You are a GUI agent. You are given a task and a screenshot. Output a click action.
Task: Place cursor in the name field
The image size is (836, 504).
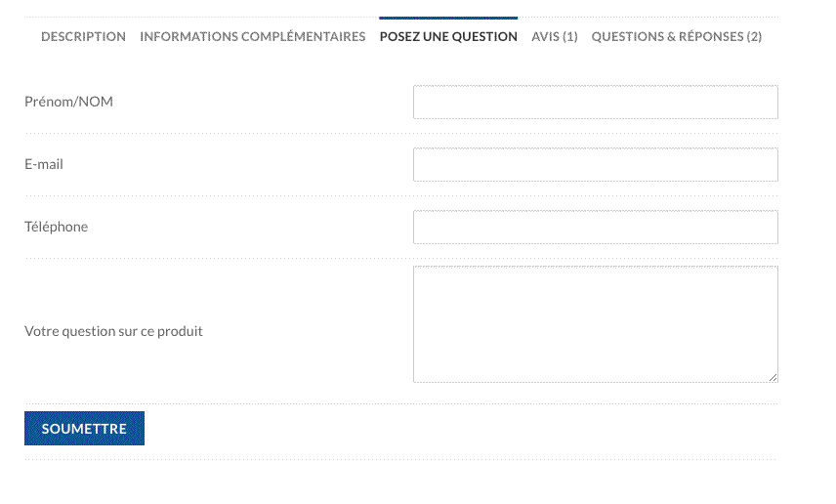tap(595, 103)
